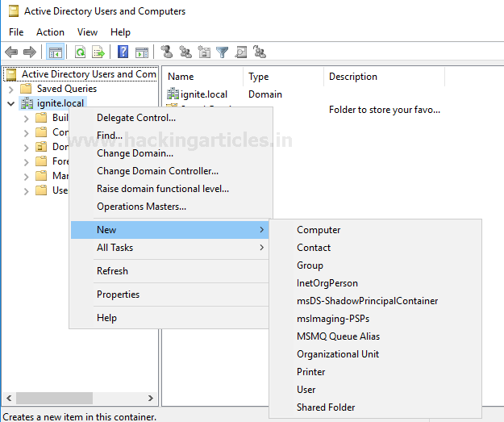
Task: Click the Filter funnel toolbar icon
Action: point(223,52)
